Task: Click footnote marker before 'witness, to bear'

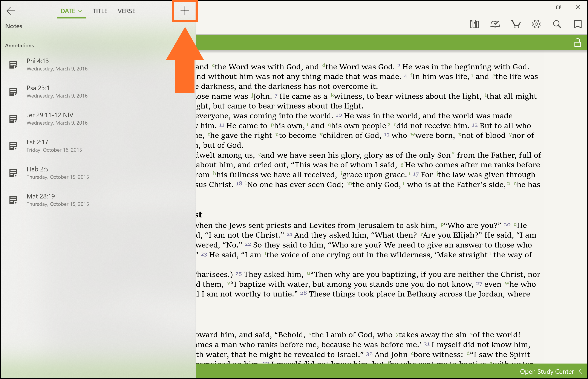Action: tap(332, 95)
